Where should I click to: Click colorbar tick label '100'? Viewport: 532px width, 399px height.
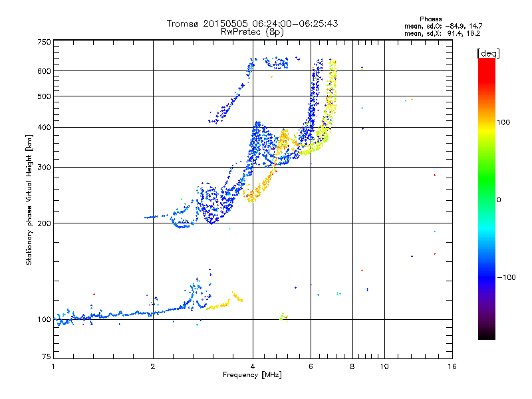point(503,122)
